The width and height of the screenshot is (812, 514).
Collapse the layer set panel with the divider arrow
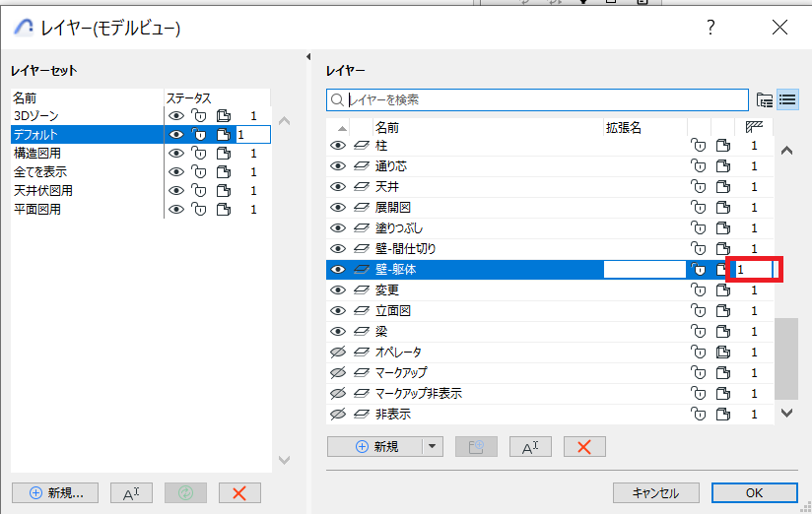pyautogui.click(x=308, y=56)
